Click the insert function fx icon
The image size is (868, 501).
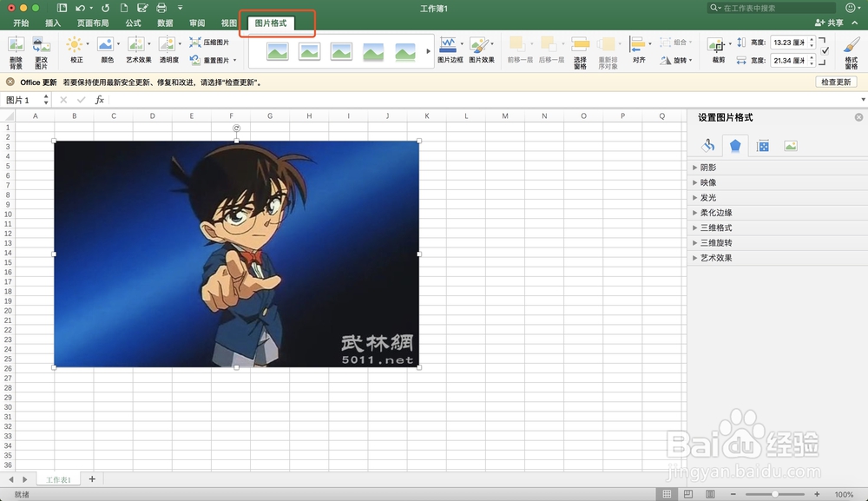pyautogui.click(x=100, y=100)
